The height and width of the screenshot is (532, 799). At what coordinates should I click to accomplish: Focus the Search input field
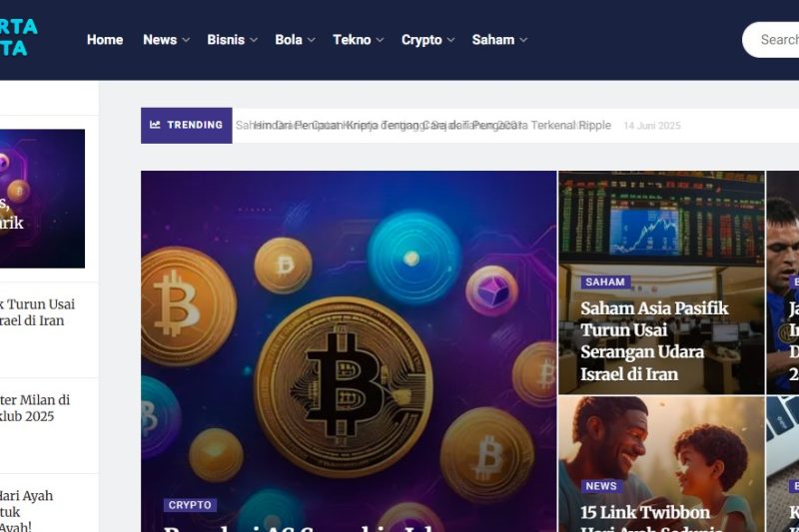click(x=770, y=40)
